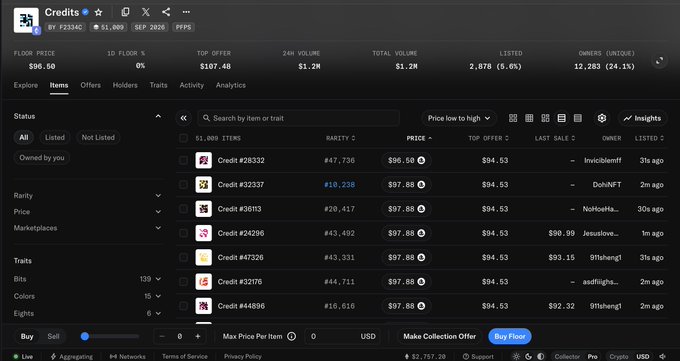Decrease item quantity with minus
The height and width of the screenshot is (361, 680).
162,336
